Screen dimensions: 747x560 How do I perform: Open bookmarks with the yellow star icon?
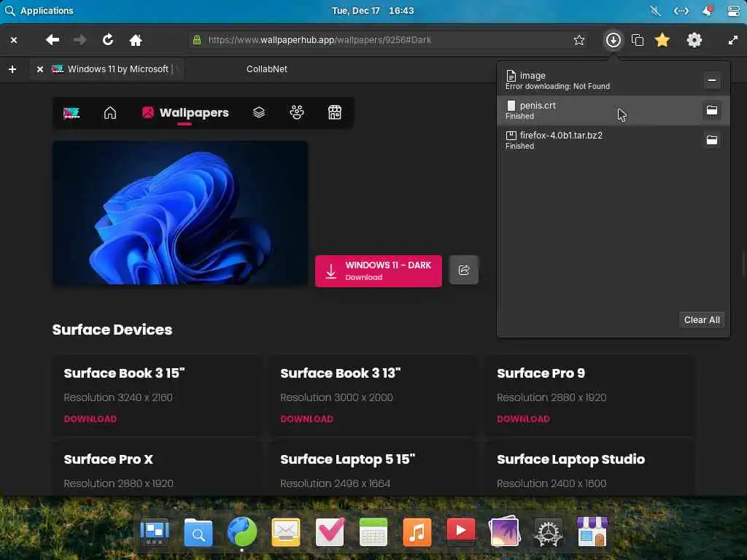(662, 40)
